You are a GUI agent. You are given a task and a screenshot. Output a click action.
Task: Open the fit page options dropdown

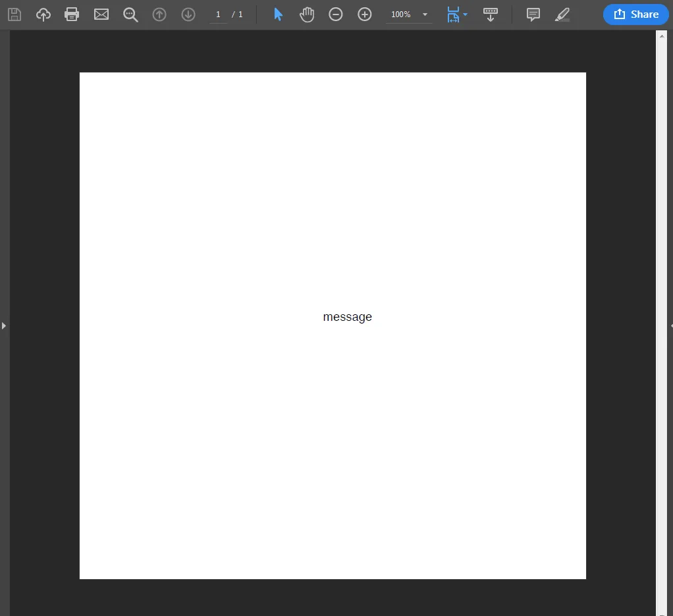click(x=466, y=14)
